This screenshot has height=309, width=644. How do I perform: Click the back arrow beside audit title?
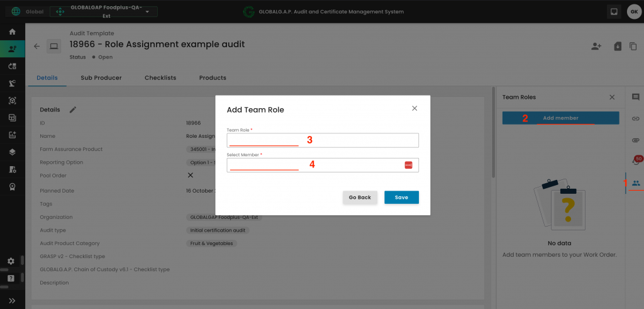36,46
